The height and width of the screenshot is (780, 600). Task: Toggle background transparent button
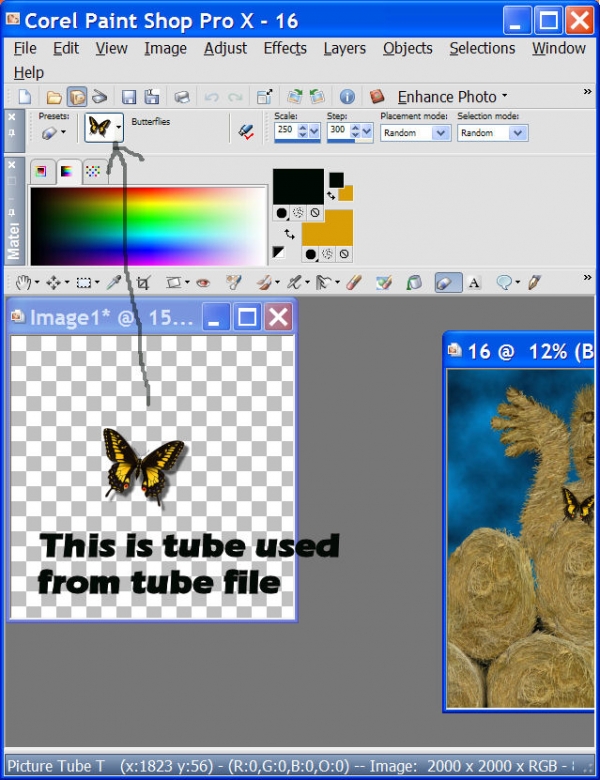click(344, 254)
